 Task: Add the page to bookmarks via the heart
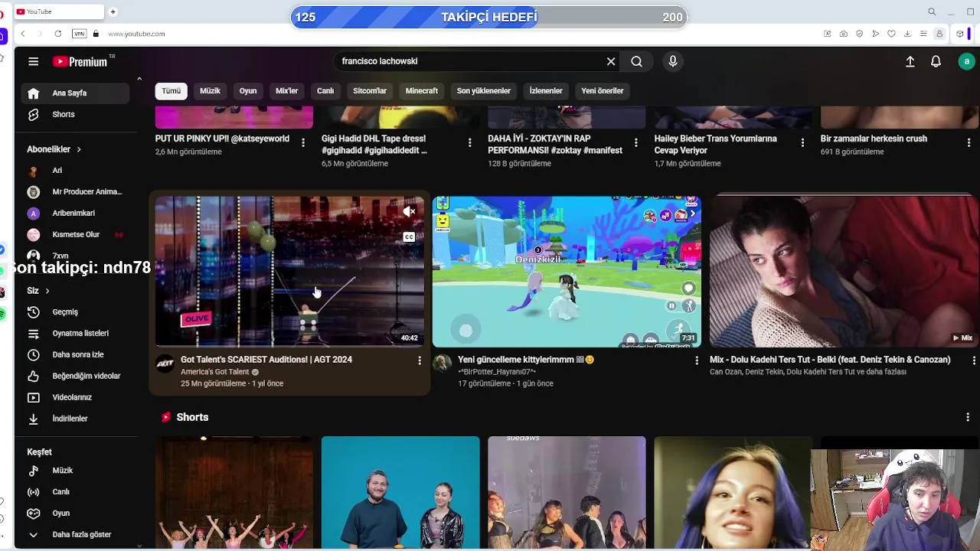pyautogui.click(x=891, y=34)
